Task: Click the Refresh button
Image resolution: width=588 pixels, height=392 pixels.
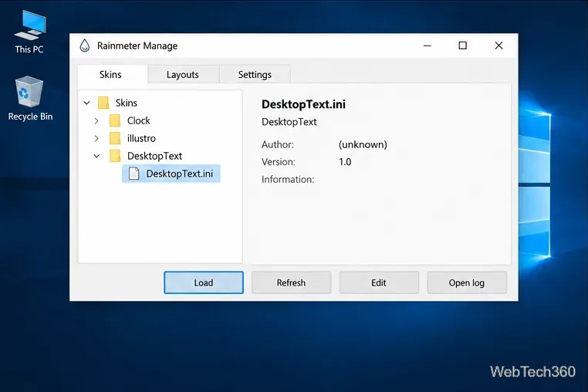Action: (292, 282)
